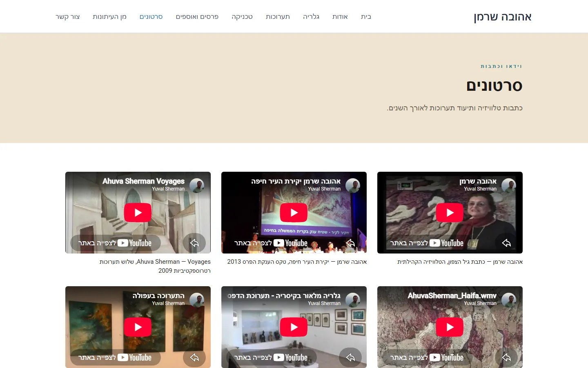Watch Ahuva Sherman Voyages on YouTube

(x=115, y=243)
